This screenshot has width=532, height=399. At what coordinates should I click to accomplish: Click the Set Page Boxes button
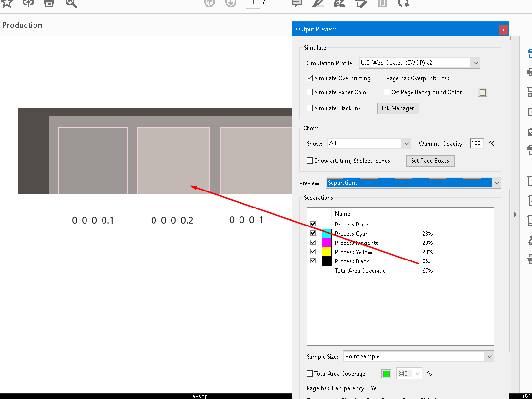430,161
